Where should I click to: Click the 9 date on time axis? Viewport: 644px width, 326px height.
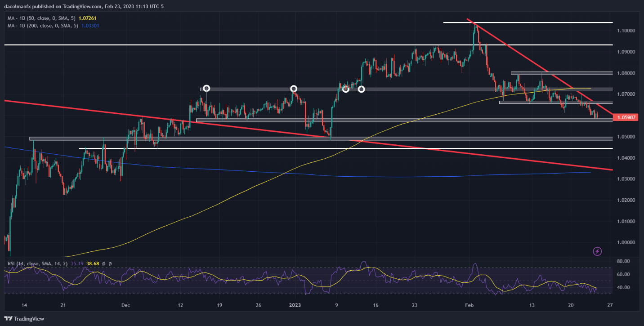click(336, 305)
